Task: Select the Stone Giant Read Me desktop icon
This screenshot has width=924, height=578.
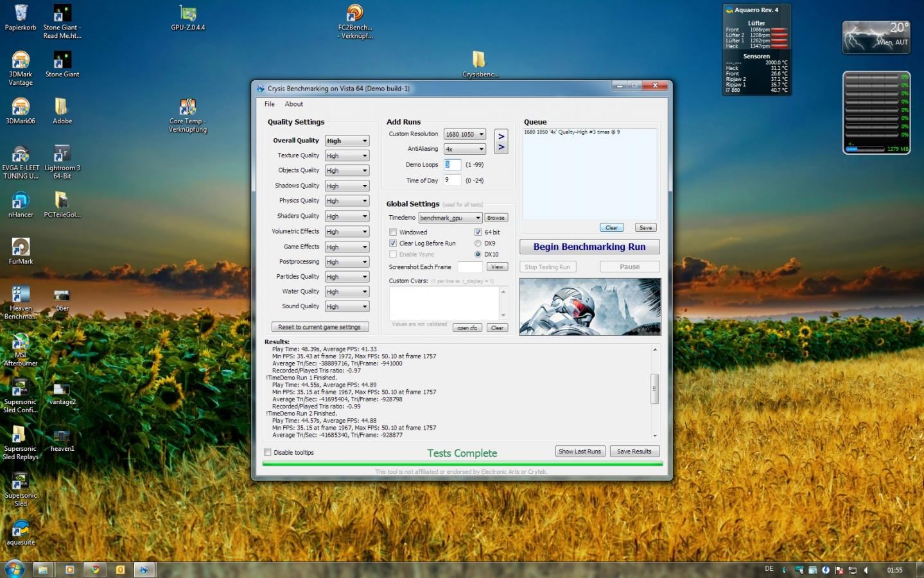Action: (62, 21)
